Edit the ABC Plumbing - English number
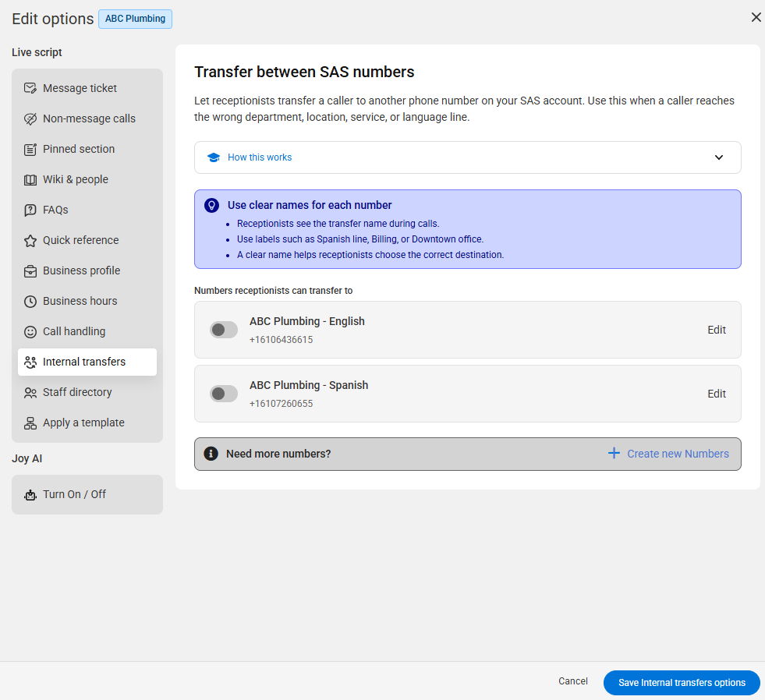The height and width of the screenshot is (700, 765). pyautogui.click(x=717, y=330)
